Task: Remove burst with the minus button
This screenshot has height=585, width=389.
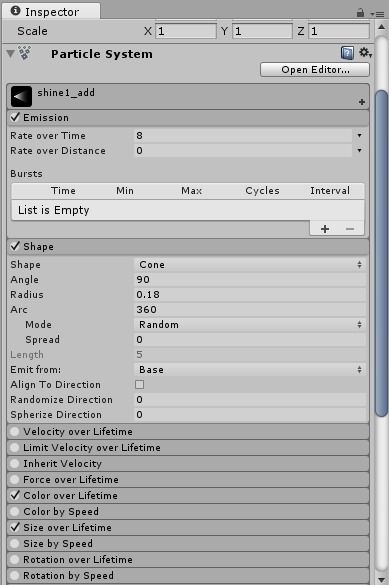Action: coord(350,229)
